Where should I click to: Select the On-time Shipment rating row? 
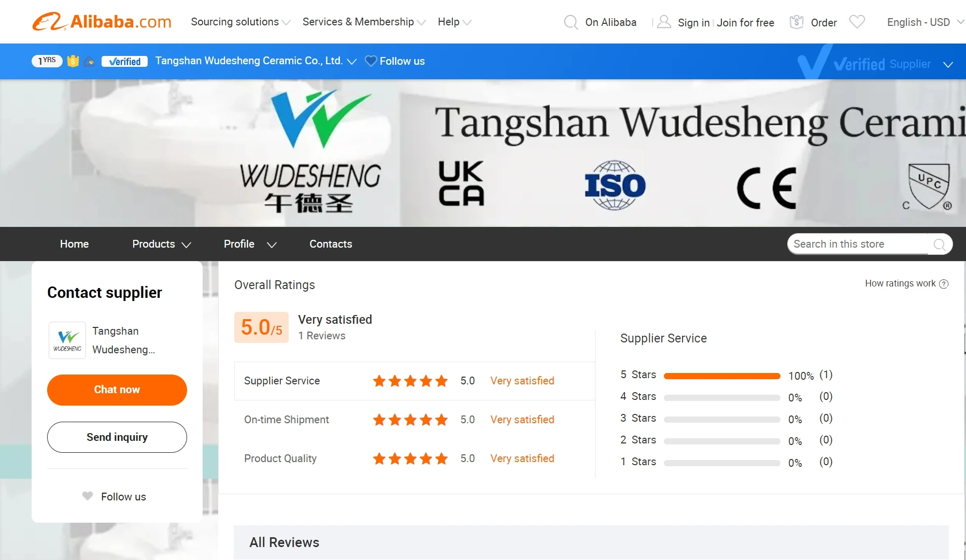415,420
